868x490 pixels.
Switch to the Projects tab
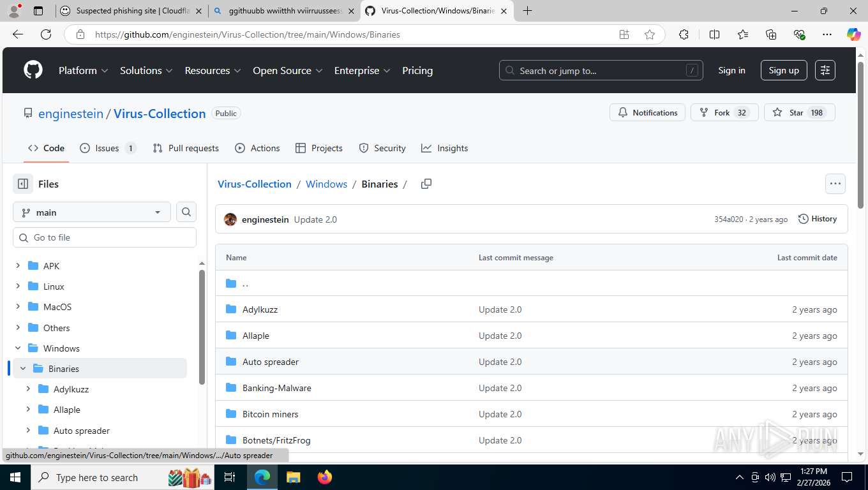click(319, 148)
